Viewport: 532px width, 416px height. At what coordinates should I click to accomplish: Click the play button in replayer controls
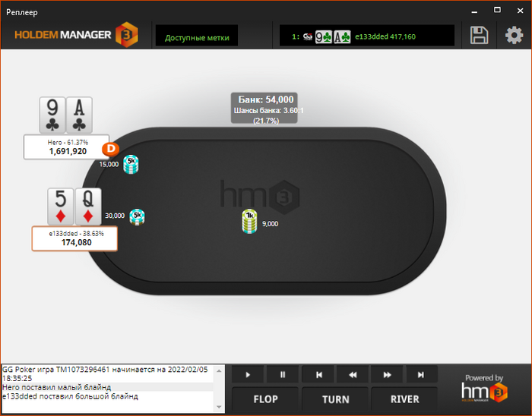point(248,375)
